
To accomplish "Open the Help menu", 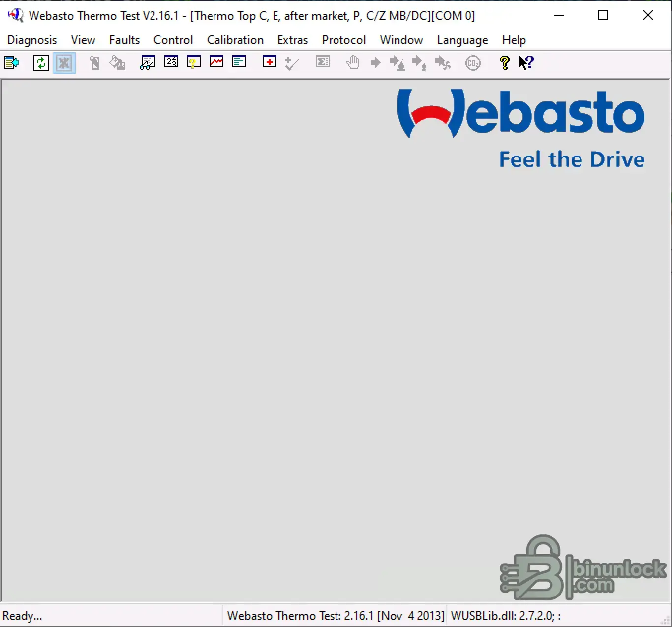I will [x=514, y=40].
